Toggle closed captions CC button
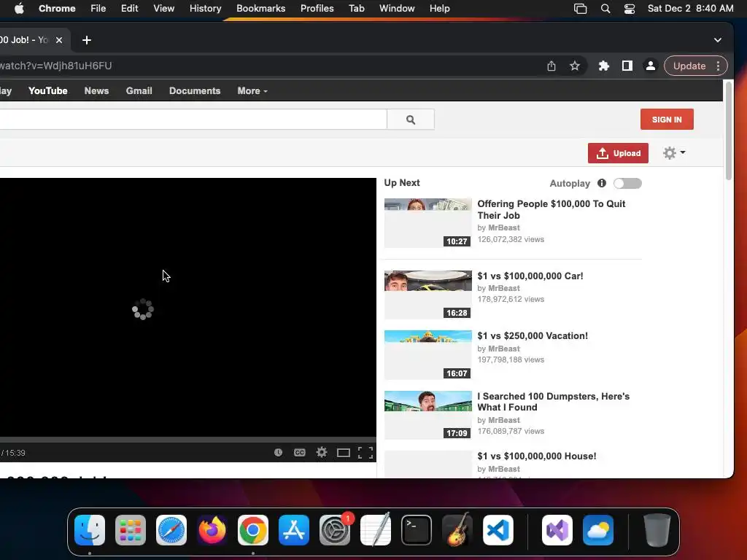The width and height of the screenshot is (747, 560). pos(300,452)
